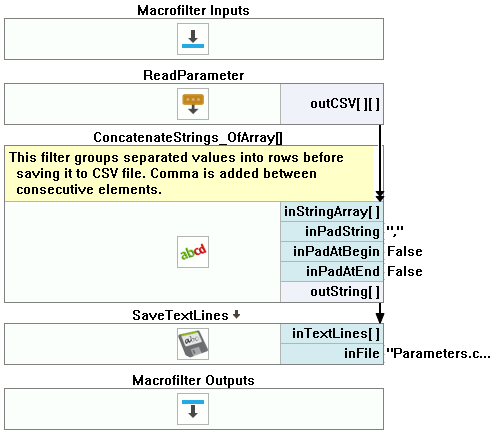Click the inFile port label
This screenshot has width=500, height=435.
pos(362,353)
